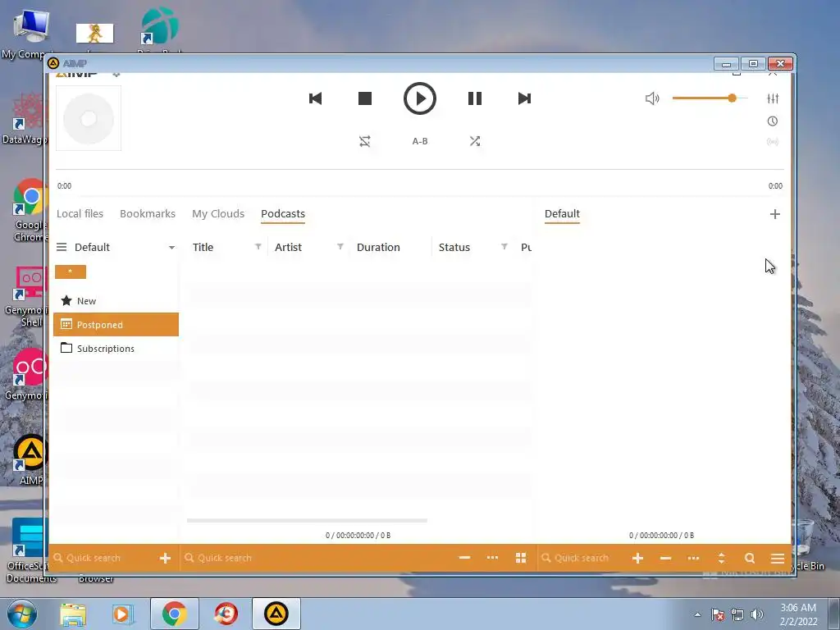
Task: Open the Status column filter dropdown
Action: (x=504, y=246)
